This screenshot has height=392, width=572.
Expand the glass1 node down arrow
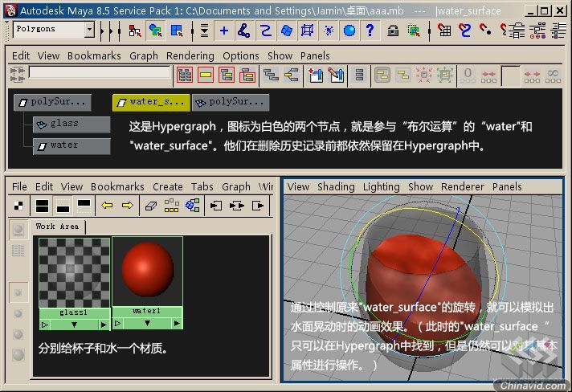(x=75, y=325)
